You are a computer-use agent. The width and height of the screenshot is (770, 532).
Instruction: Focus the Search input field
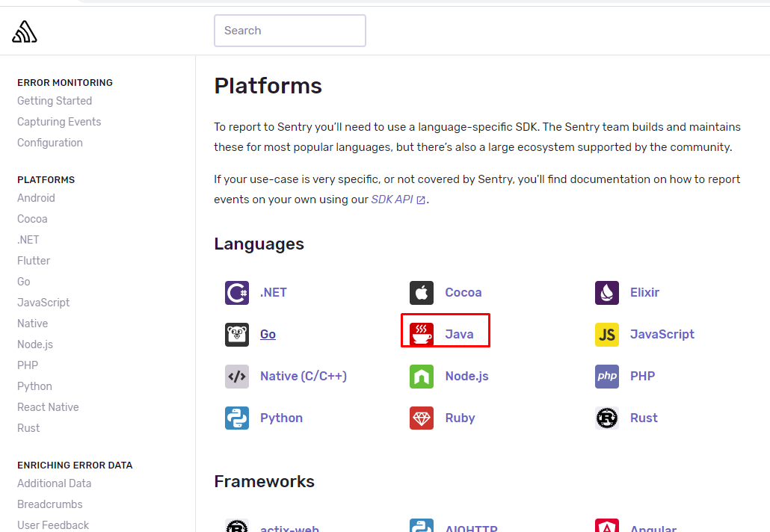pos(290,31)
